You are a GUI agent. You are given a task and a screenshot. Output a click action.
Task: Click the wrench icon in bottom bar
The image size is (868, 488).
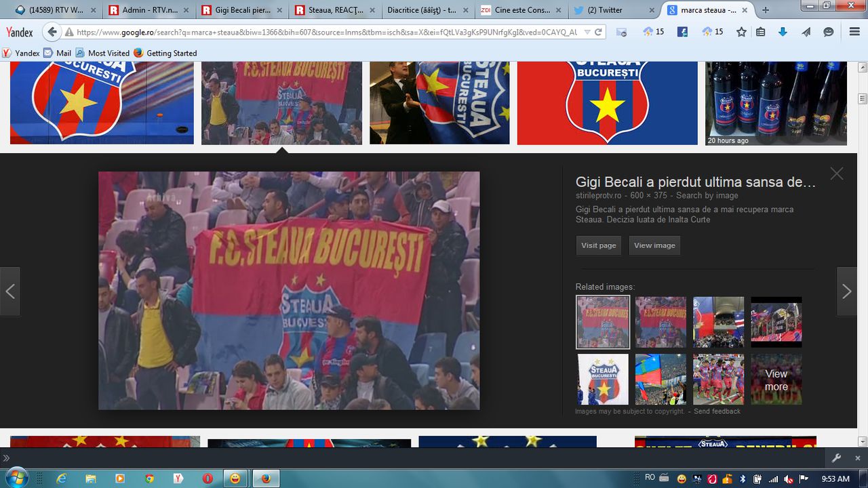tap(837, 457)
